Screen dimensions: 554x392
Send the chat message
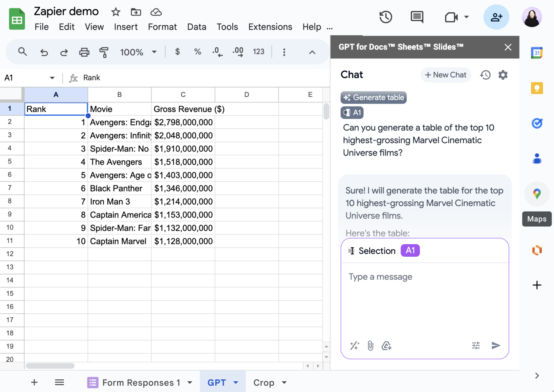point(496,346)
